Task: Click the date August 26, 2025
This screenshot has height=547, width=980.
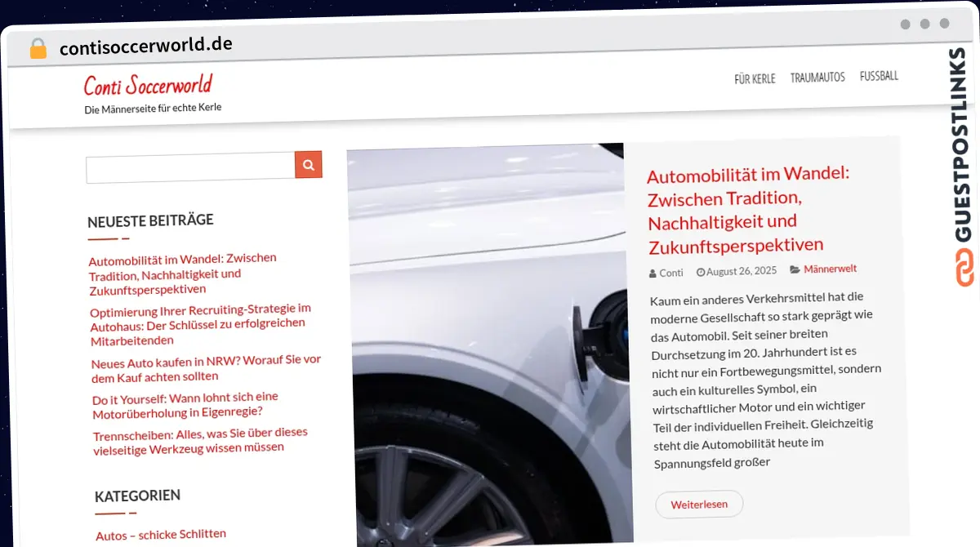Action: (x=742, y=271)
